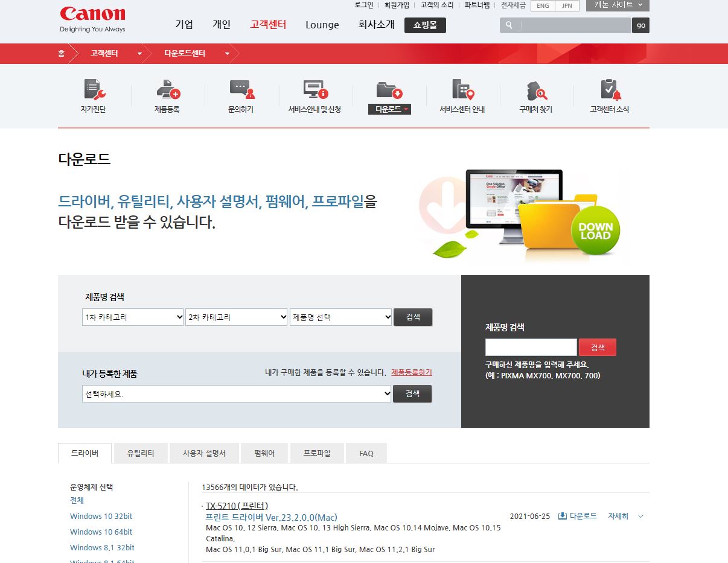Click 검색 button beside category dropdowns

coord(413,317)
